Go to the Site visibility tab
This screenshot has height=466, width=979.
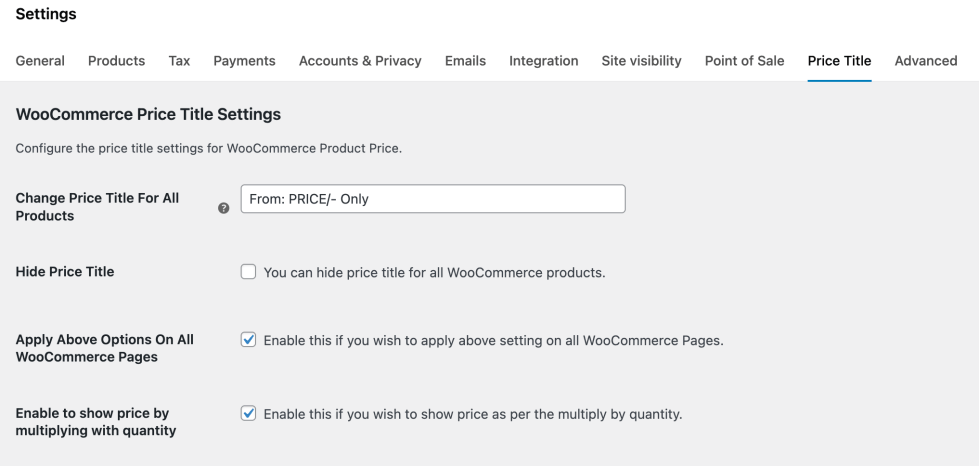(x=641, y=61)
